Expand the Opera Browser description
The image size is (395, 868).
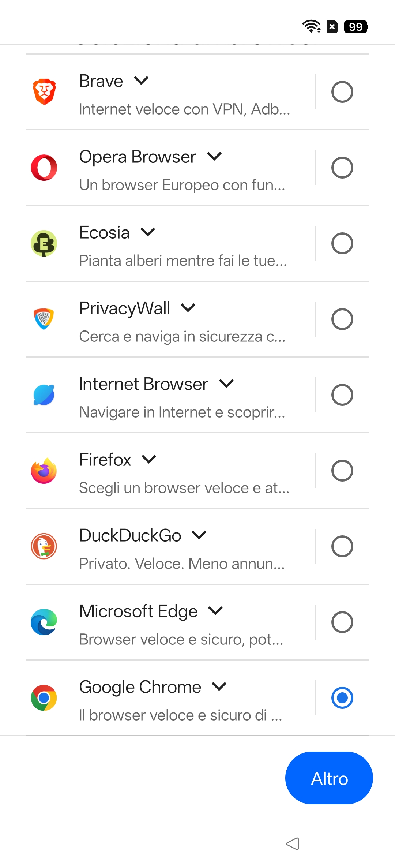214,157
